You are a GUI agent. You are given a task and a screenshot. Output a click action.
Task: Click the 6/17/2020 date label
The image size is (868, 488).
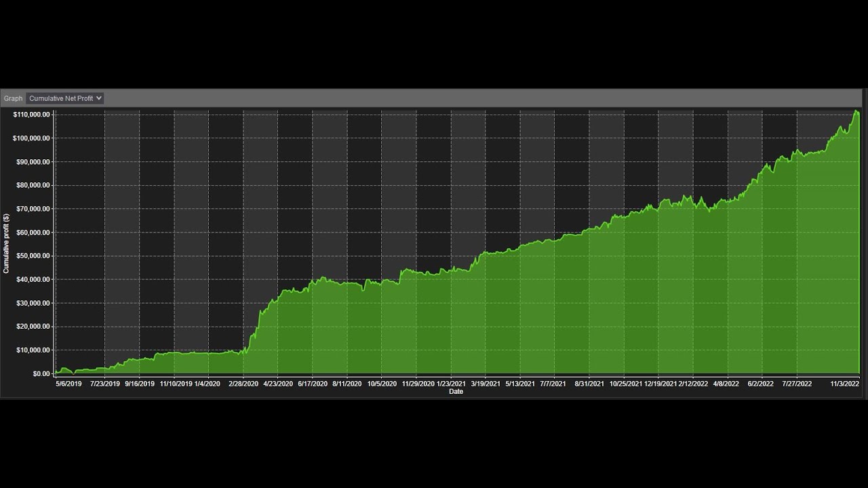pos(313,384)
